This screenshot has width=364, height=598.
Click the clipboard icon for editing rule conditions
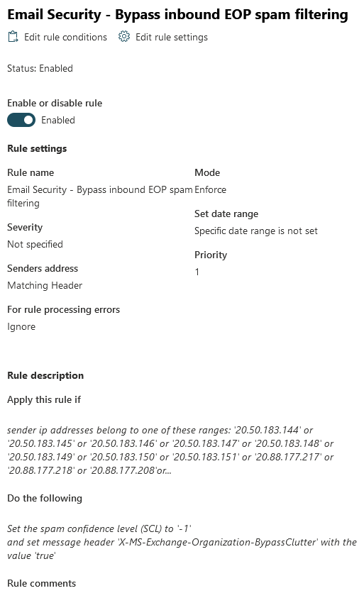(x=13, y=37)
